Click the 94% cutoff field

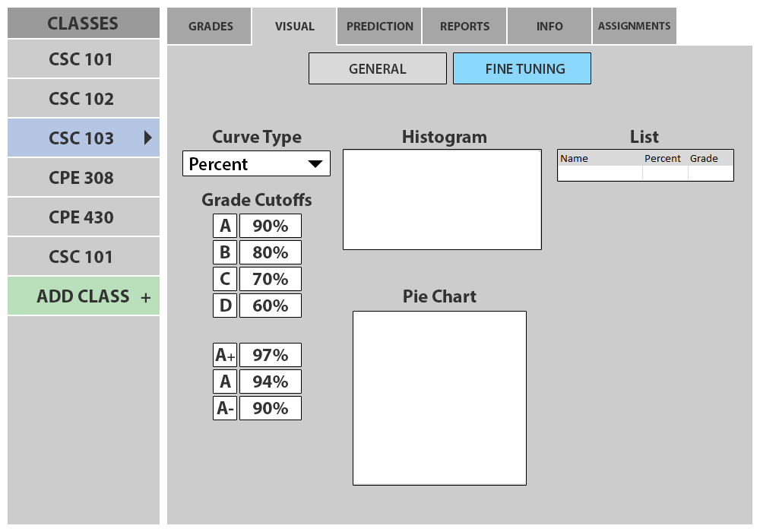270,382
